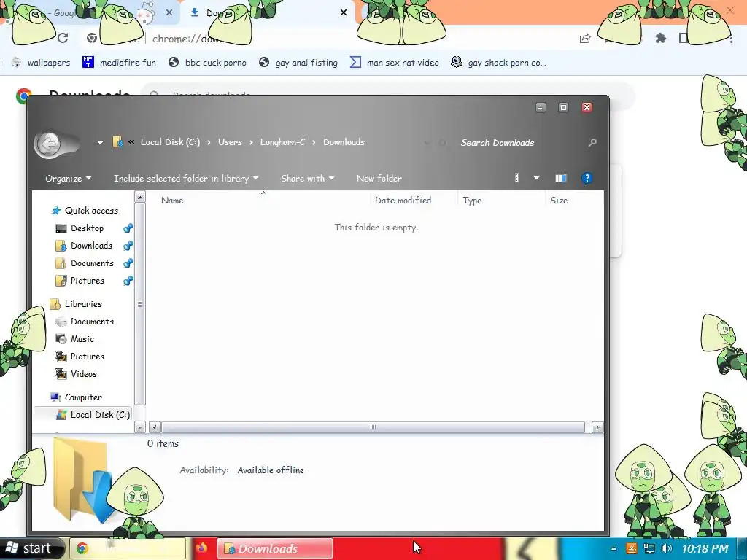Sort by the Name column header
747x560 pixels.
click(x=172, y=201)
